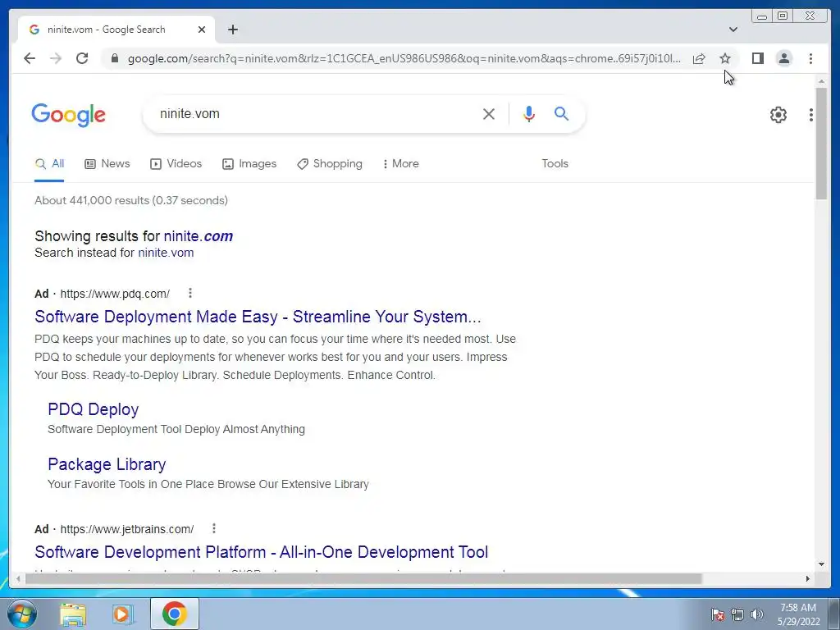Click the forward navigation arrow
840x630 pixels.
pyautogui.click(x=56, y=58)
